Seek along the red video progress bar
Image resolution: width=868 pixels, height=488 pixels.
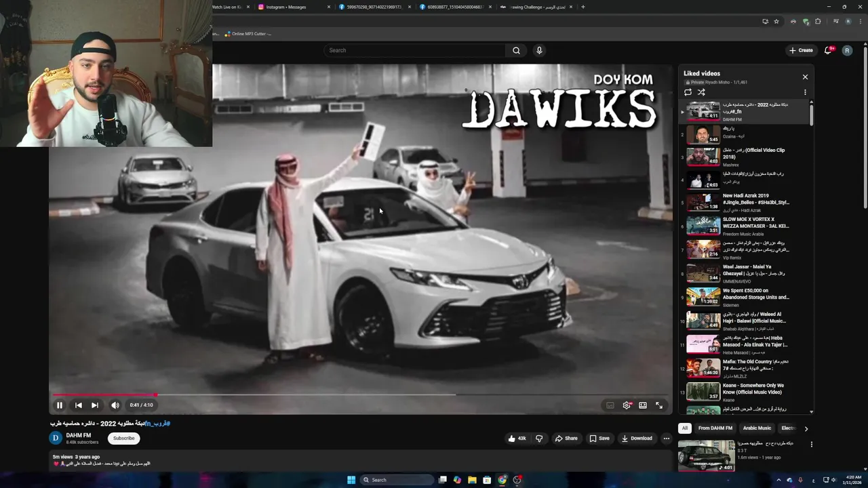[x=360, y=394]
